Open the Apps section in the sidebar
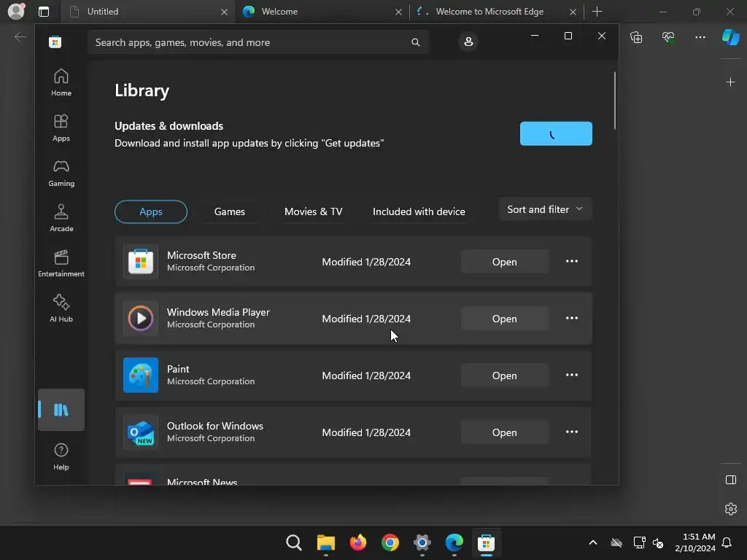Viewport: 747px width, 560px height. click(61, 128)
